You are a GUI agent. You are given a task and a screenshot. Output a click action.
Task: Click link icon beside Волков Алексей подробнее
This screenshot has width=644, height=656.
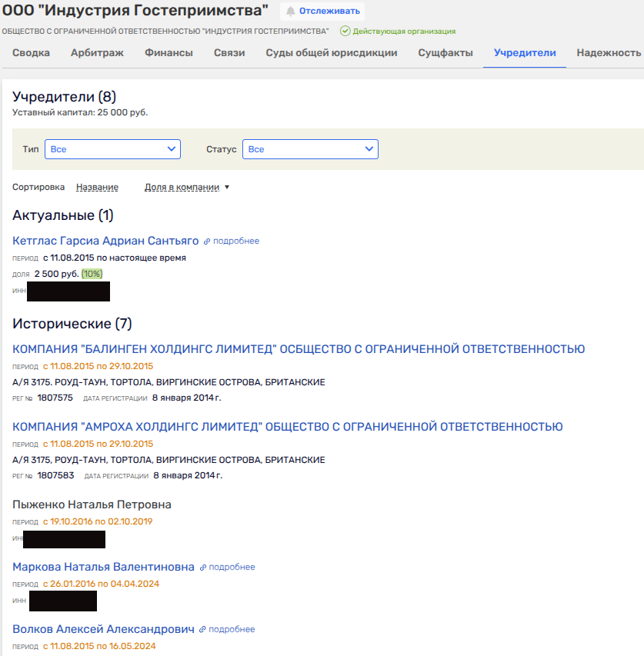click(x=203, y=630)
